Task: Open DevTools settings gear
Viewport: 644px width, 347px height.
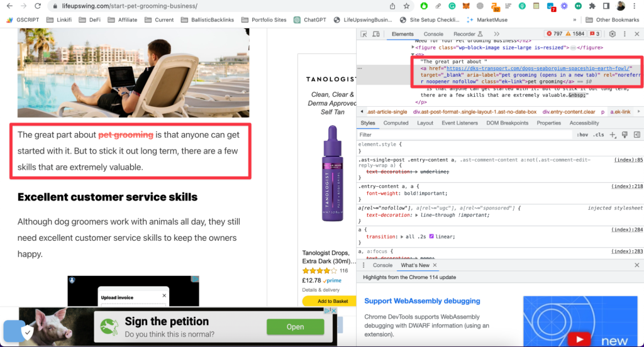Action: pyautogui.click(x=612, y=34)
